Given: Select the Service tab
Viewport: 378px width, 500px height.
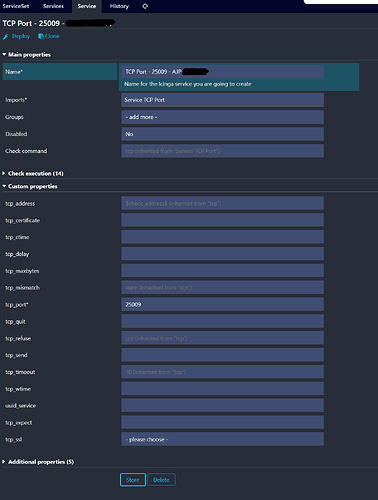Looking at the screenshot, I should coord(87,6).
